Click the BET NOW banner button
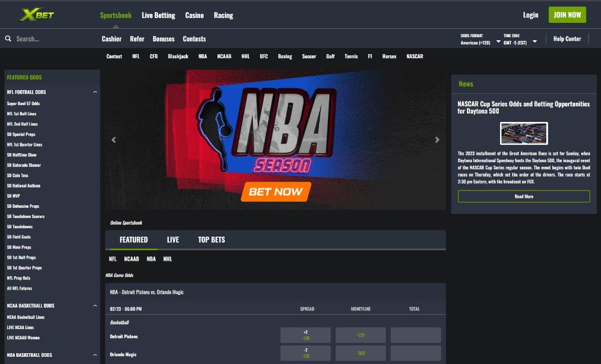 [x=276, y=192]
